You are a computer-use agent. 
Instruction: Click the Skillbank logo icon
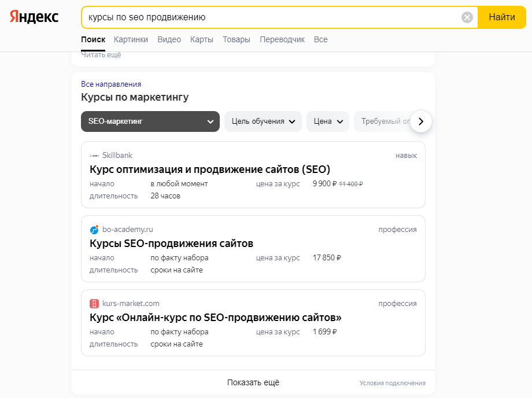tap(94, 156)
